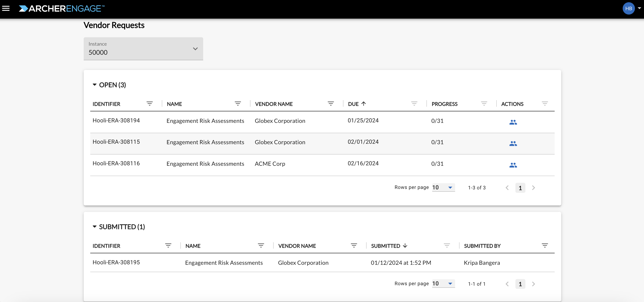The image size is (644, 302).
Task: Open request Hooli-ERA-308194
Action: pyautogui.click(x=116, y=120)
